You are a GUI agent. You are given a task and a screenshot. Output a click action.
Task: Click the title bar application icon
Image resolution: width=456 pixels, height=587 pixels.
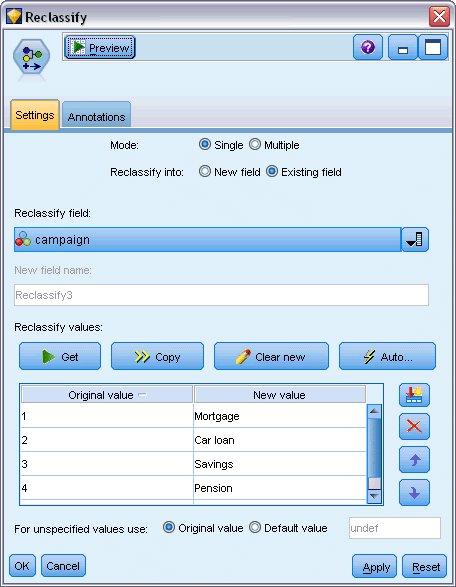(14, 16)
